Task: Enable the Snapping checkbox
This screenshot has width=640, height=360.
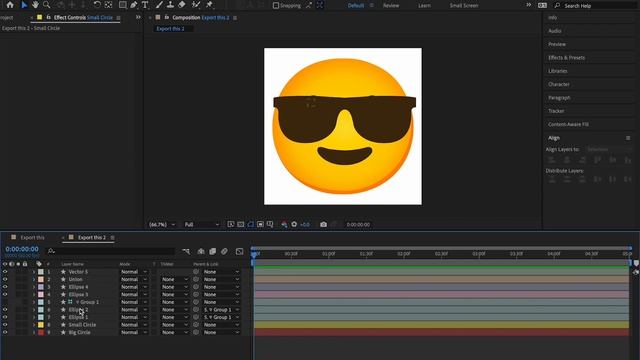Action: pyautogui.click(x=276, y=6)
